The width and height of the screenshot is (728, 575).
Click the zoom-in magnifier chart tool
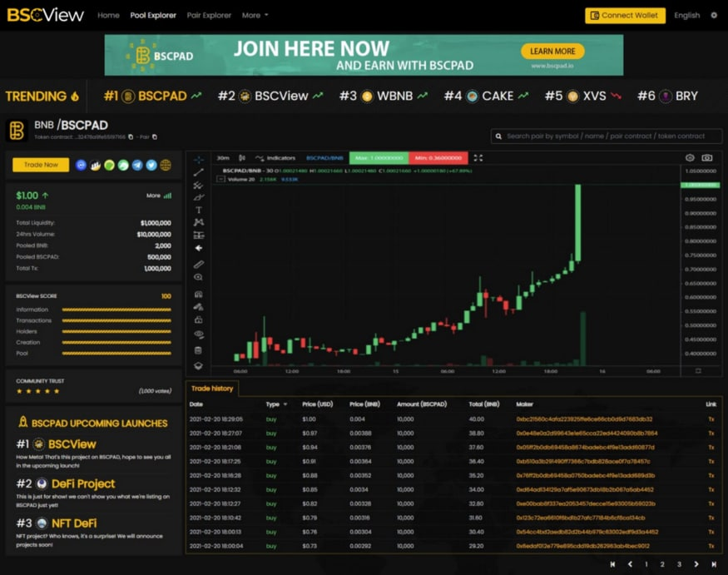[x=199, y=277]
